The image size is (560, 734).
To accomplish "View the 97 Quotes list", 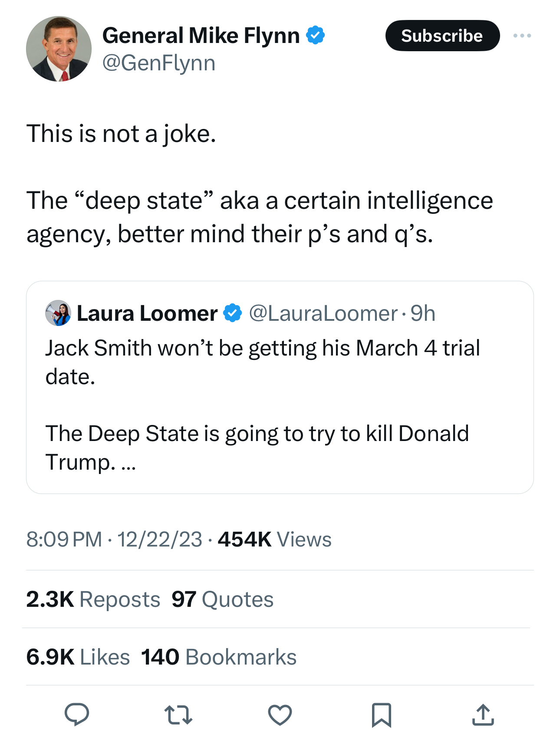I will [223, 599].
